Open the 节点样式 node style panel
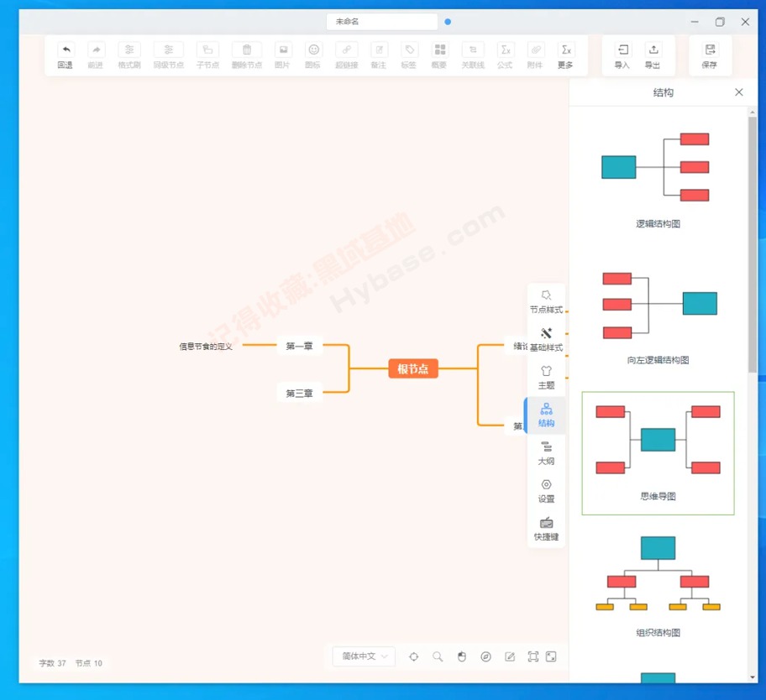 tap(546, 302)
